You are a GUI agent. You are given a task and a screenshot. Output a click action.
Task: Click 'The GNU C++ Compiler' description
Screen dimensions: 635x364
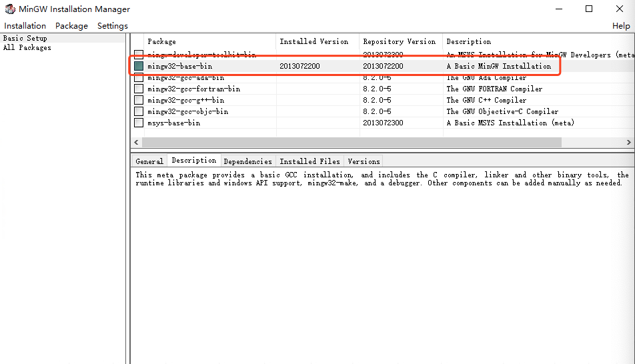coord(486,100)
